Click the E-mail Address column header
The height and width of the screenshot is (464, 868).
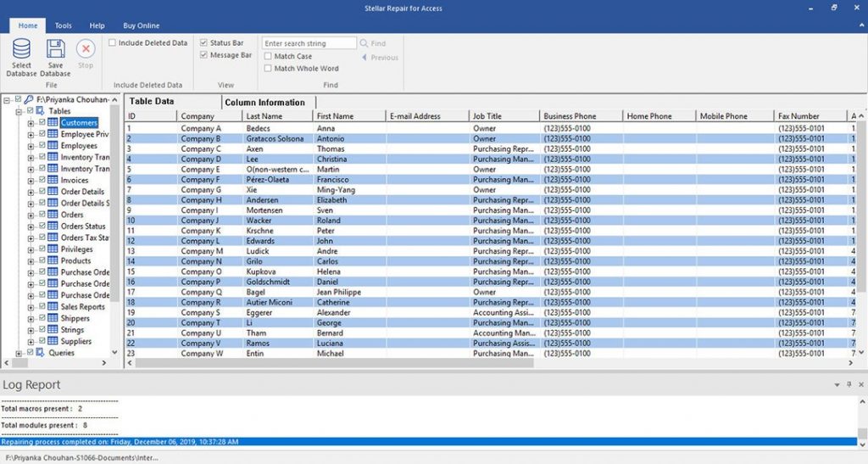point(427,116)
